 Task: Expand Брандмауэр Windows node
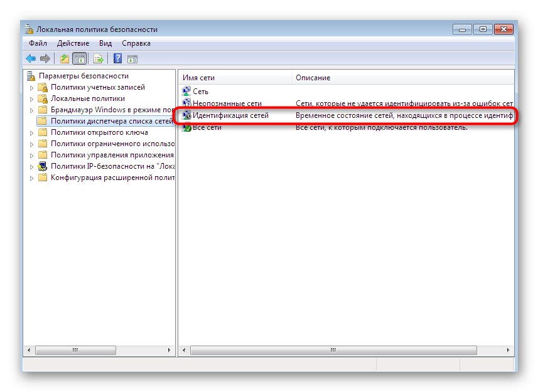point(31,110)
